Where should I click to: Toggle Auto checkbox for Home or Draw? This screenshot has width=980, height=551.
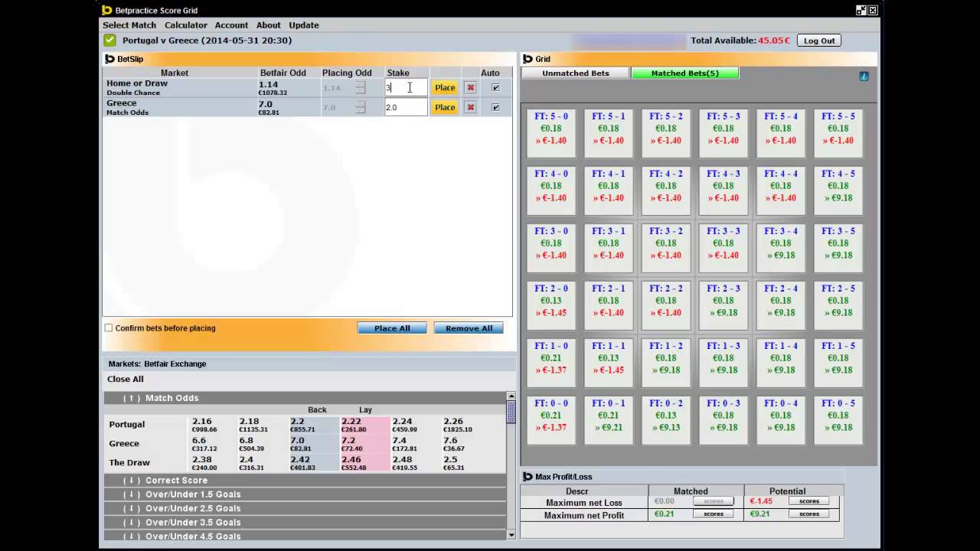tap(495, 87)
